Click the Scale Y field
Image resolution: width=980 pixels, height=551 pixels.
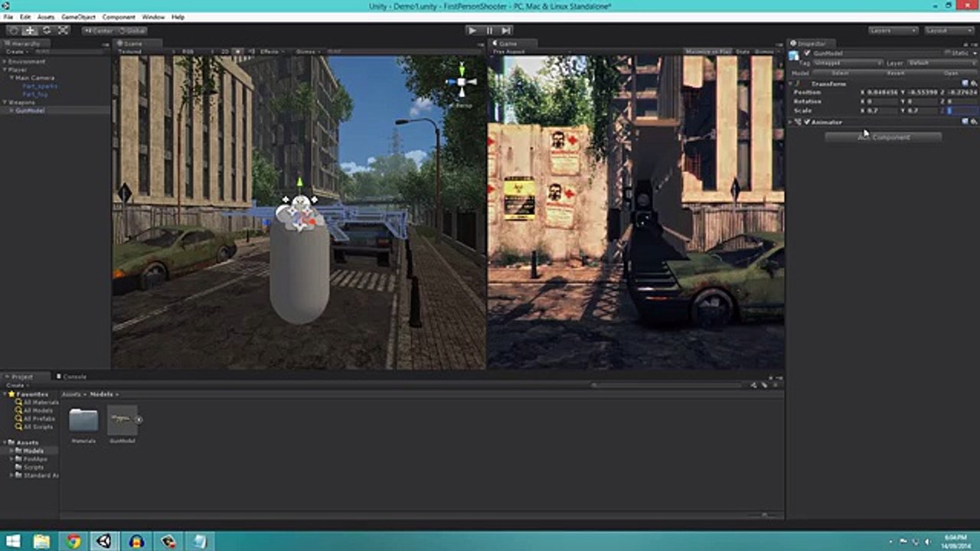click(923, 111)
